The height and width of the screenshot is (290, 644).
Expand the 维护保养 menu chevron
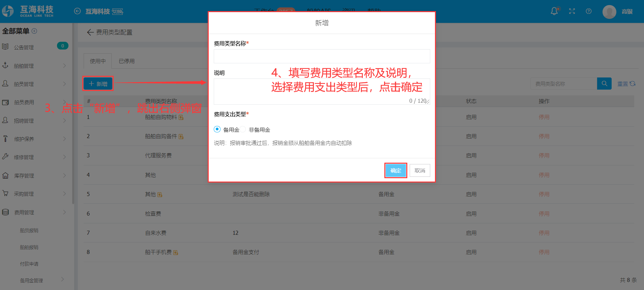[64, 138]
